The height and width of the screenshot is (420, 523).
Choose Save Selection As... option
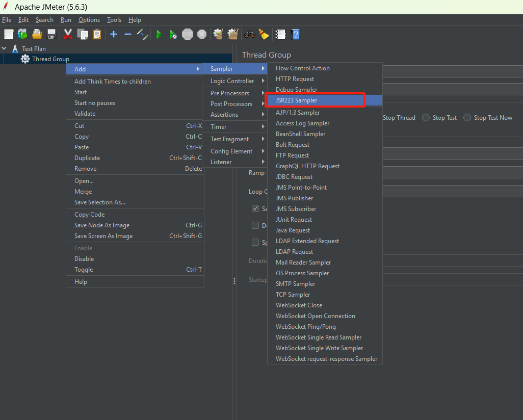[135, 202]
